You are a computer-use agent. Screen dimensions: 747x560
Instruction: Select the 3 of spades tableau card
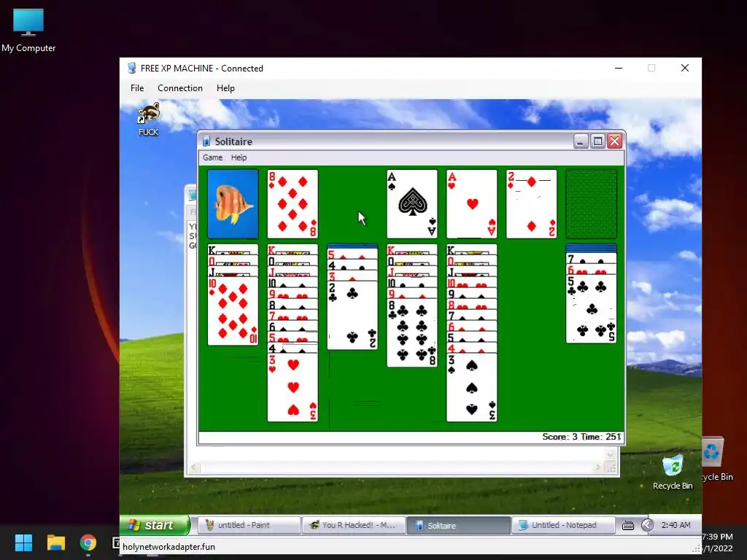472,387
